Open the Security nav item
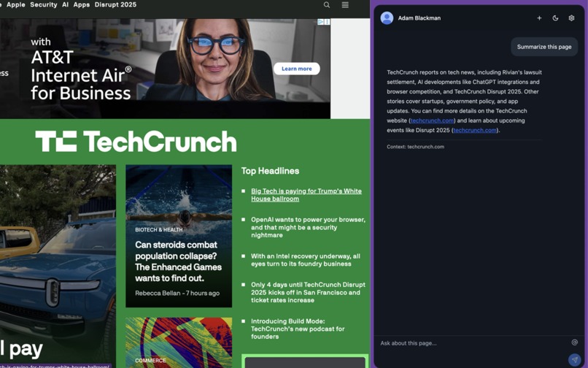The width and height of the screenshot is (588, 368). coord(44,5)
